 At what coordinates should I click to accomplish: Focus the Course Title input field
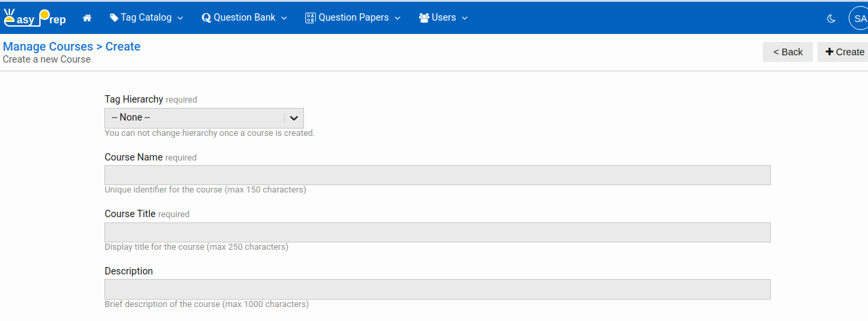[x=437, y=232]
